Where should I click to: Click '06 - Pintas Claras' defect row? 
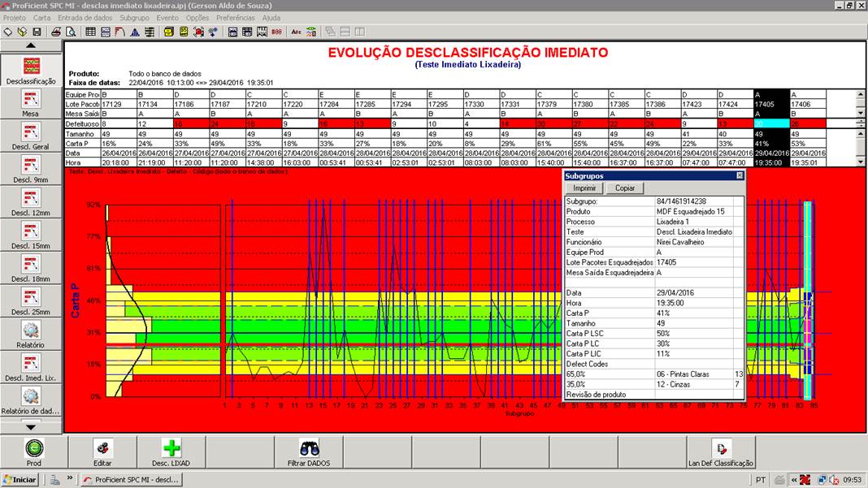[654, 374]
